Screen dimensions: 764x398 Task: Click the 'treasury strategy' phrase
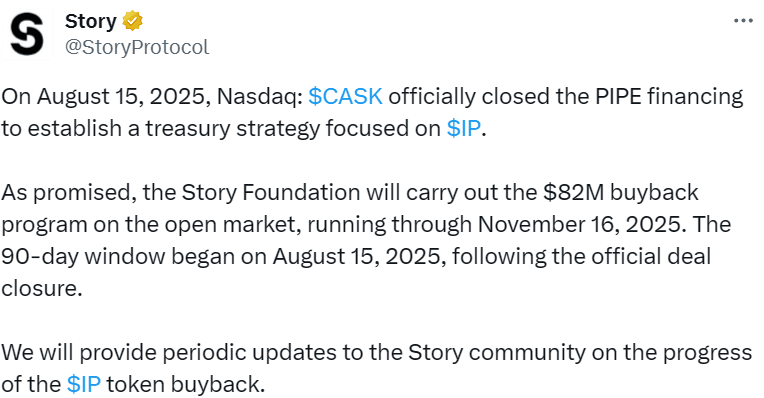pyautogui.click(x=232, y=129)
